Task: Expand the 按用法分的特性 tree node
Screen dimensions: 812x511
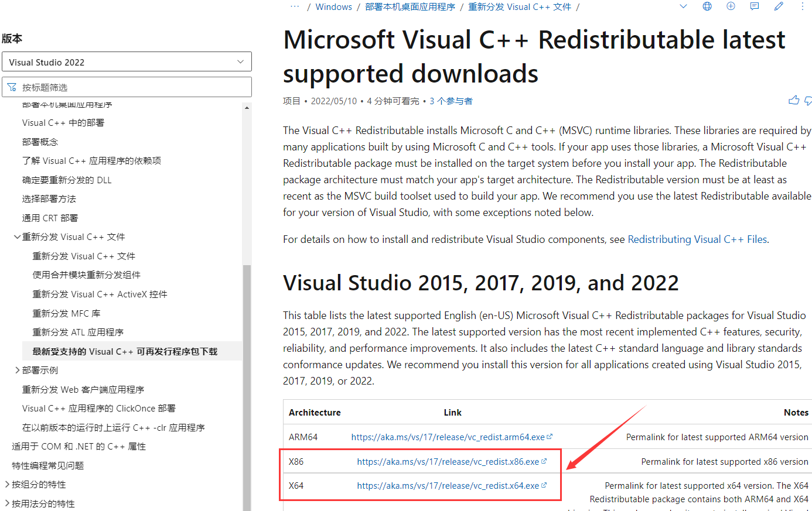Action: point(7,503)
